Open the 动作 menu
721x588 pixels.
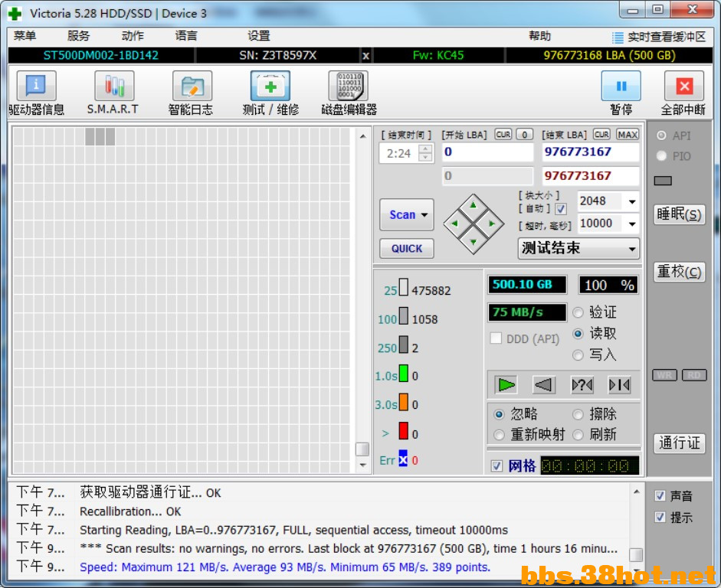pyautogui.click(x=133, y=36)
